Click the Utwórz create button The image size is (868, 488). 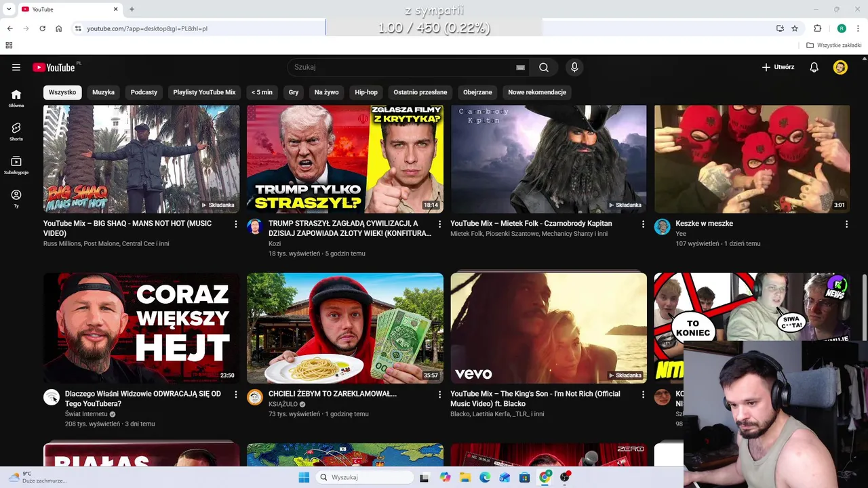pyautogui.click(x=778, y=67)
